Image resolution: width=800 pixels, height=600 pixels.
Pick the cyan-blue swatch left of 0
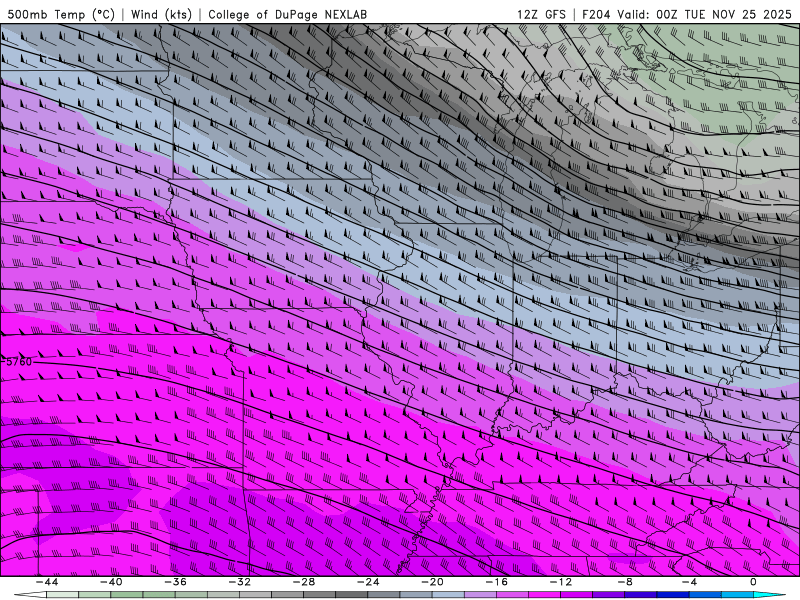click(x=737, y=595)
